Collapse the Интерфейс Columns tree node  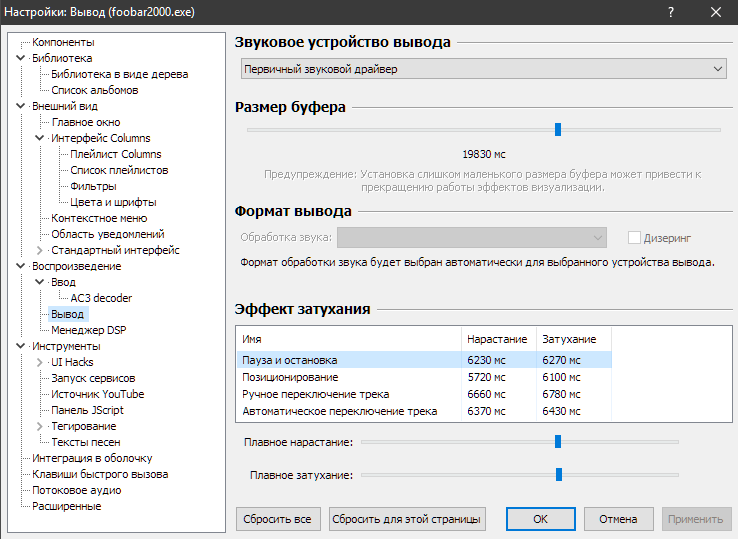pos(40,138)
